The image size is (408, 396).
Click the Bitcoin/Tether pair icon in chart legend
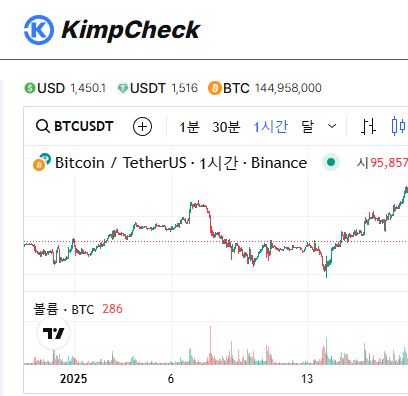[42, 162]
